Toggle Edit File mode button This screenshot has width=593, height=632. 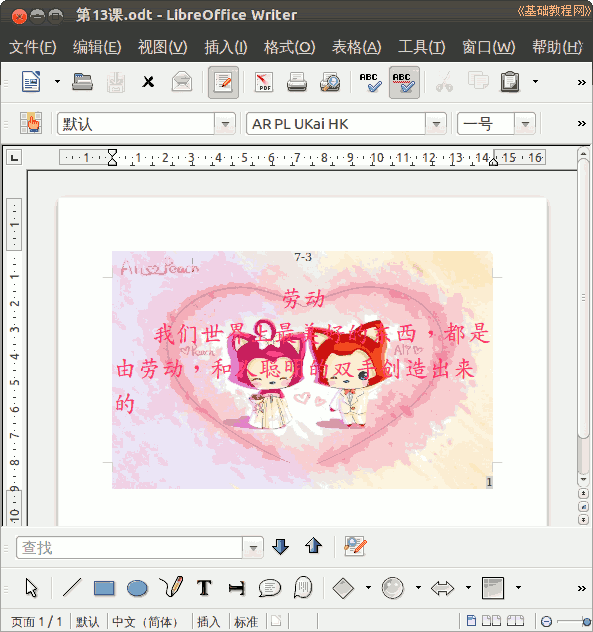(x=223, y=82)
